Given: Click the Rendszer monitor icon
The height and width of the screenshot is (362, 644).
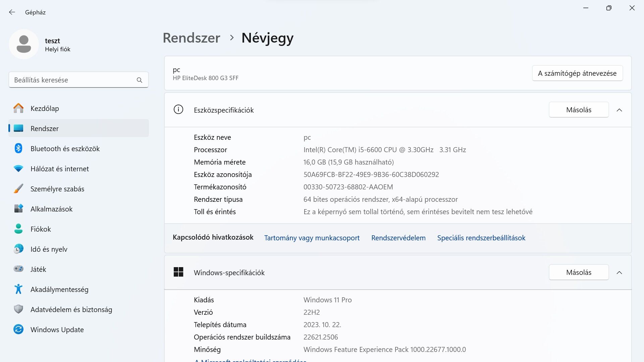Looking at the screenshot, I should pos(18,128).
